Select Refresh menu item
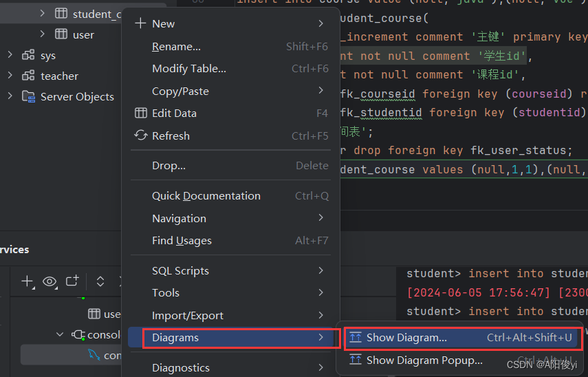The width and height of the screenshot is (588, 377). 230,136
